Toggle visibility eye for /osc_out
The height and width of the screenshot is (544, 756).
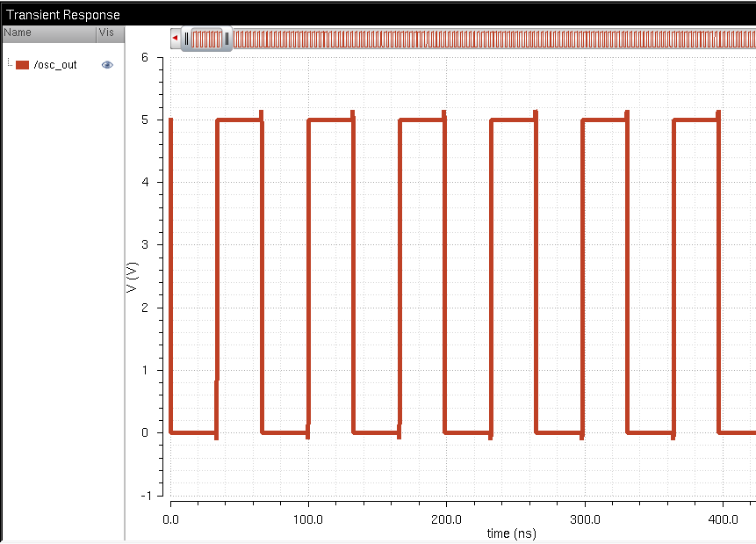coord(107,65)
